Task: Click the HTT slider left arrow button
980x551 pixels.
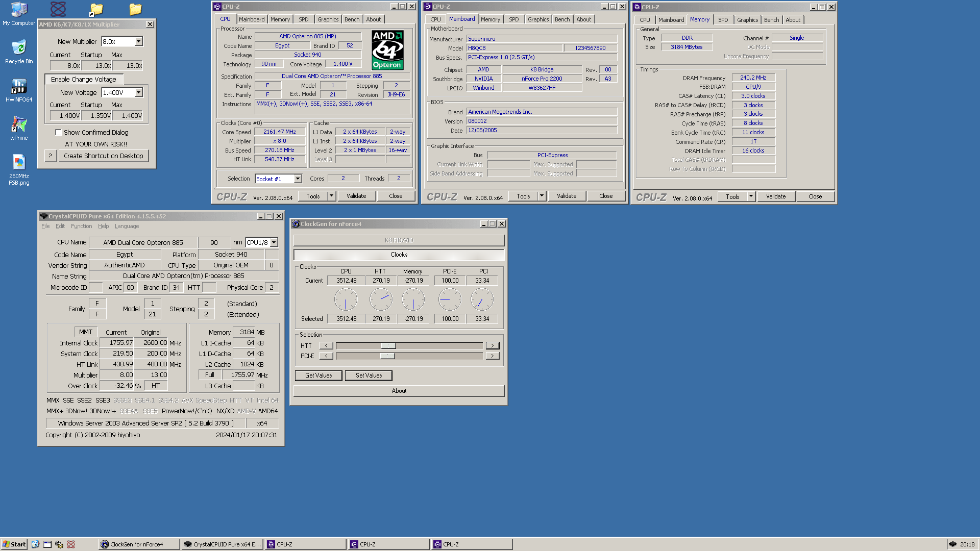Action: (x=326, y=345)
